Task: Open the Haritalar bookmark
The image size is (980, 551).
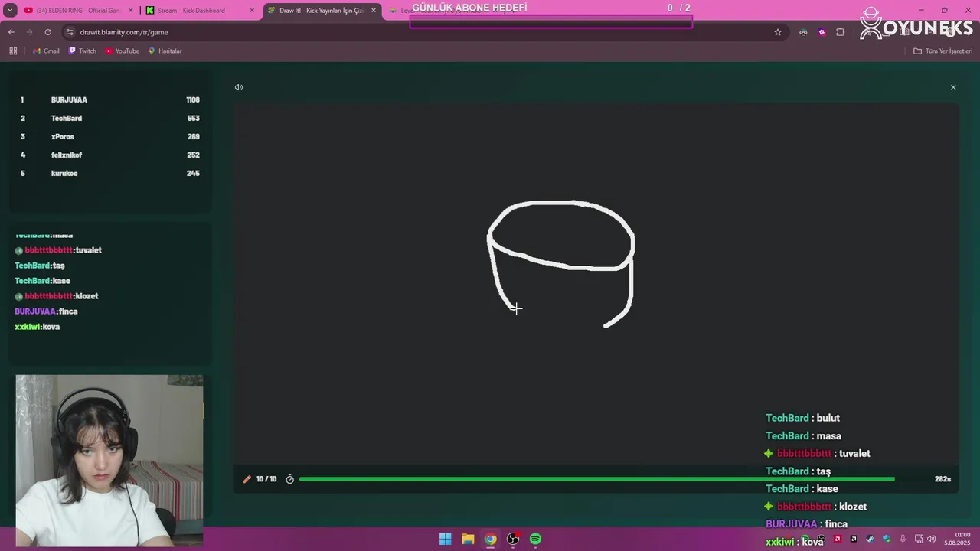Action: tap(165, 51)
